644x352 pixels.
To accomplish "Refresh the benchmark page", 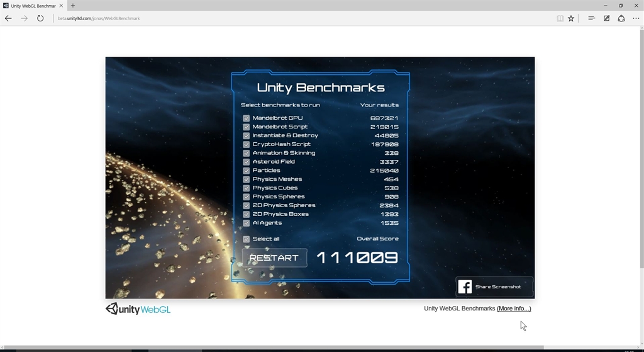I will tap(40, 18).
